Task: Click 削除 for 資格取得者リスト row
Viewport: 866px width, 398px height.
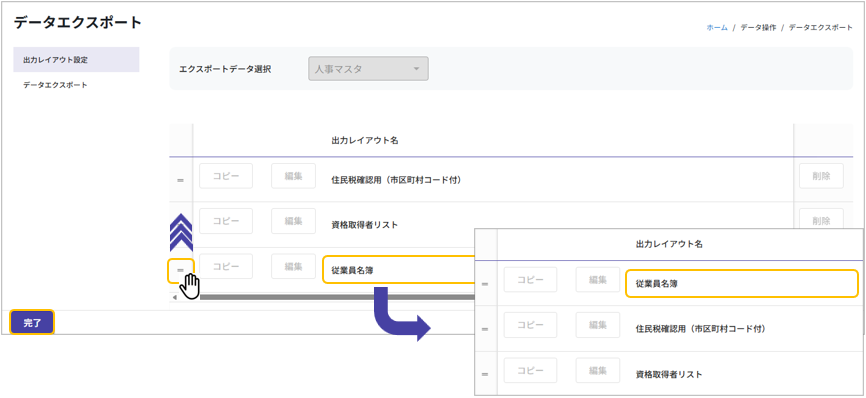Action: click(x=821, y=219)
